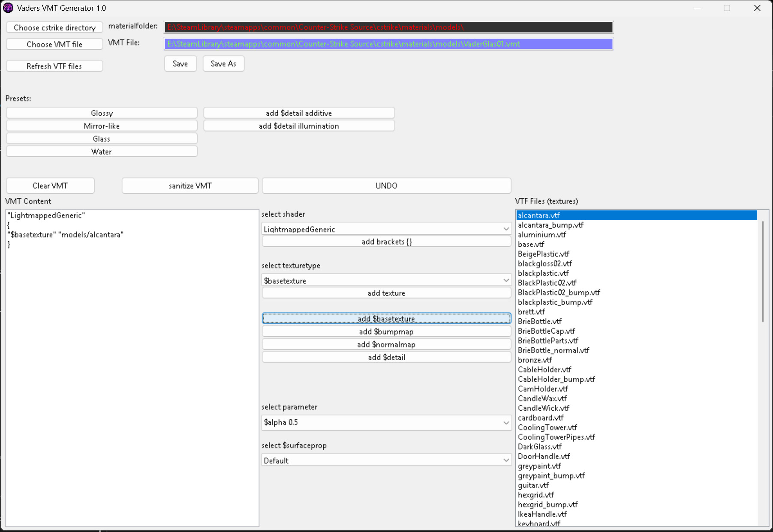Select aluminium.vtf in the texture list

coord(636,235)
